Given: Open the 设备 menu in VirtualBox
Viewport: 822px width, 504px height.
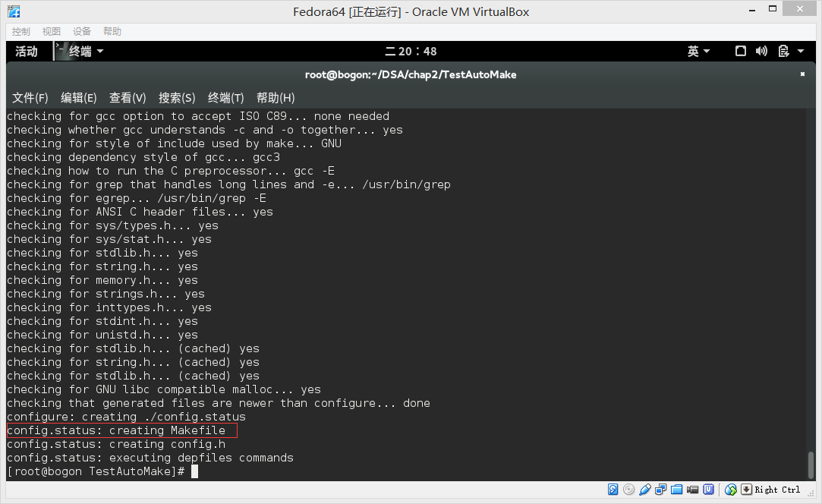Looking at the screenshot, I should point(81,31).
